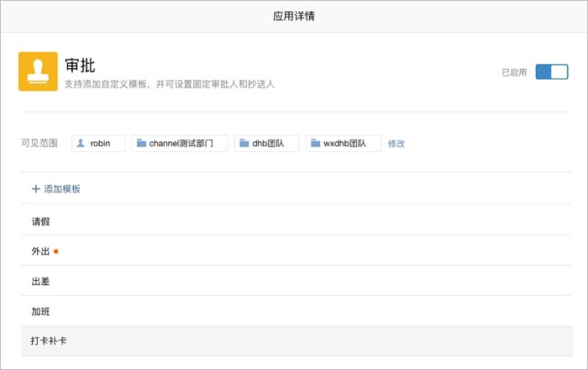
Task: Select the dhb团队 name text
Action: click(x=268, y=143)
